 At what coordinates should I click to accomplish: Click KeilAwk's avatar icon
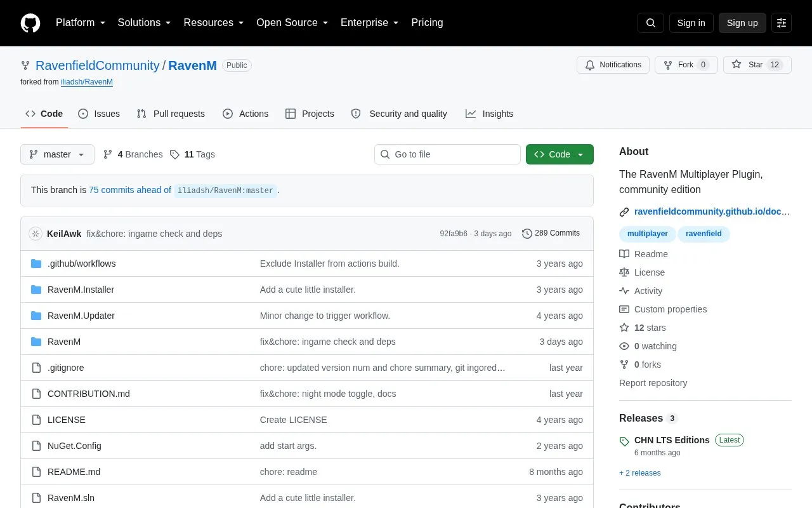coord(36,234)
